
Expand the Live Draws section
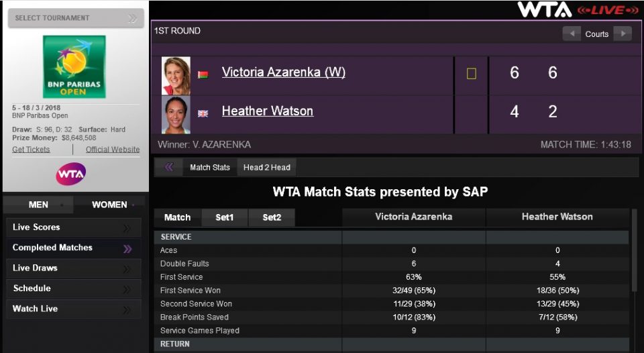pyautogui.click(x=73, y=268)
